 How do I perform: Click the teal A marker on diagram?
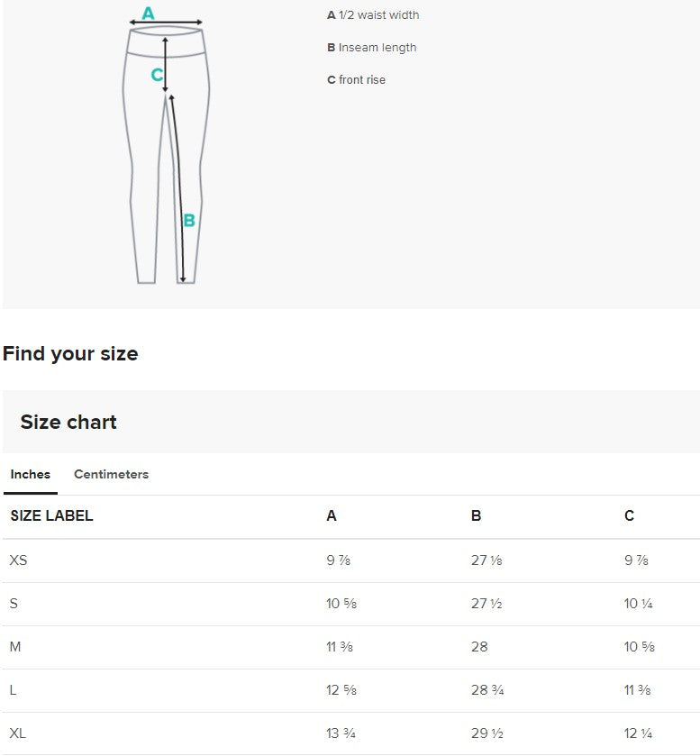(x=149, y=14)
